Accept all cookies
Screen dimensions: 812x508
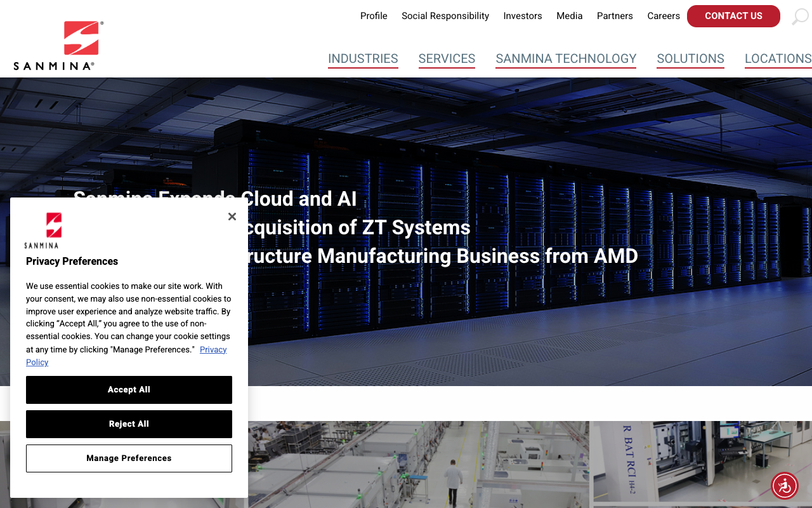pos(129,390)
